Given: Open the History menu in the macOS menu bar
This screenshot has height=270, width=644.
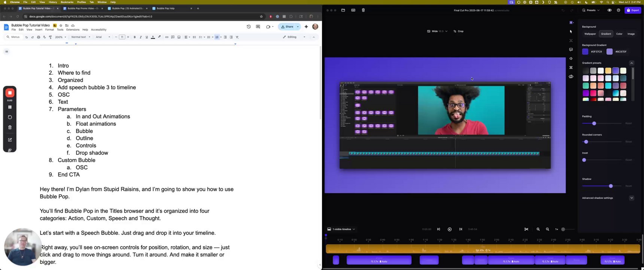Looking at the screenshot, I should coord(53,2).
